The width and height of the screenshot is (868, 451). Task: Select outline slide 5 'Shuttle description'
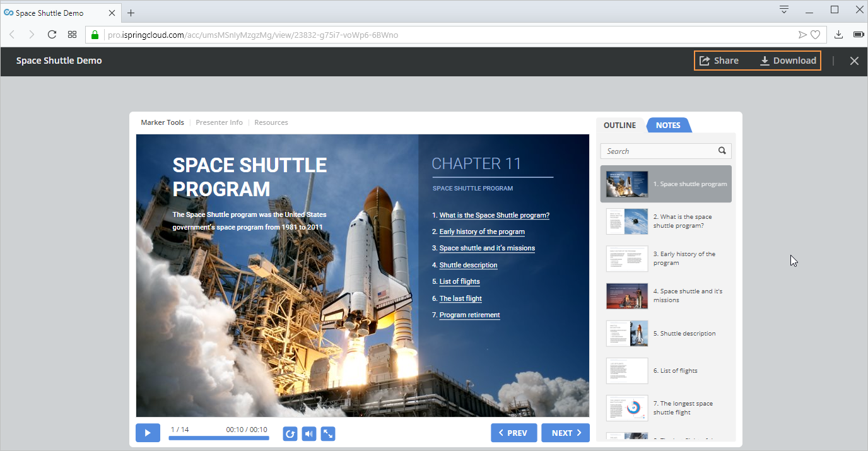(666, 333)
